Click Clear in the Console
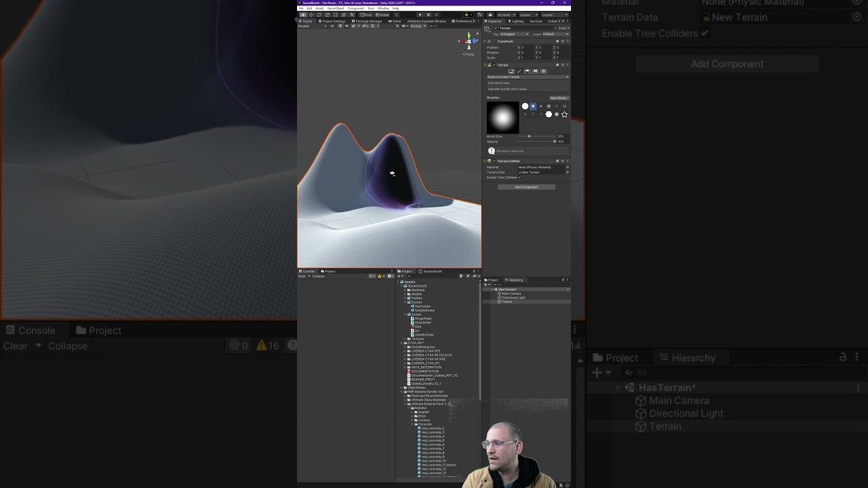The width and height of the screenshot is (868, 488). (302, 277)
